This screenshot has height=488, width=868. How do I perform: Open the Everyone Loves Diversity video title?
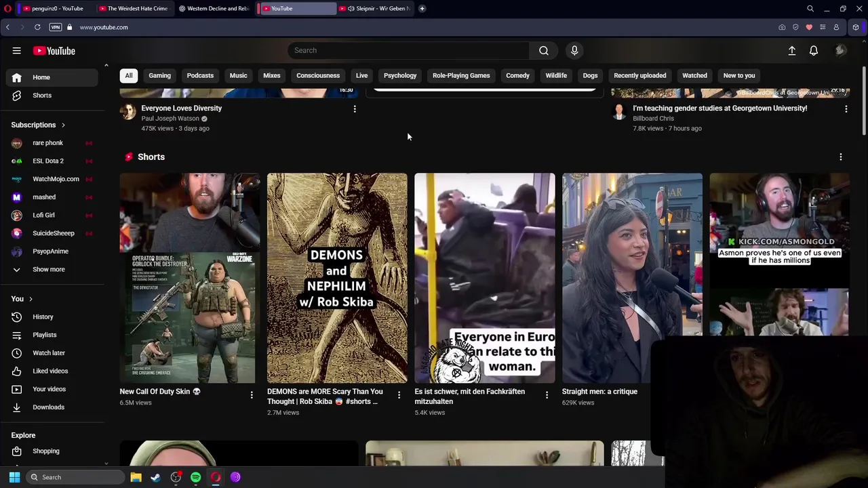pos(181,108)
